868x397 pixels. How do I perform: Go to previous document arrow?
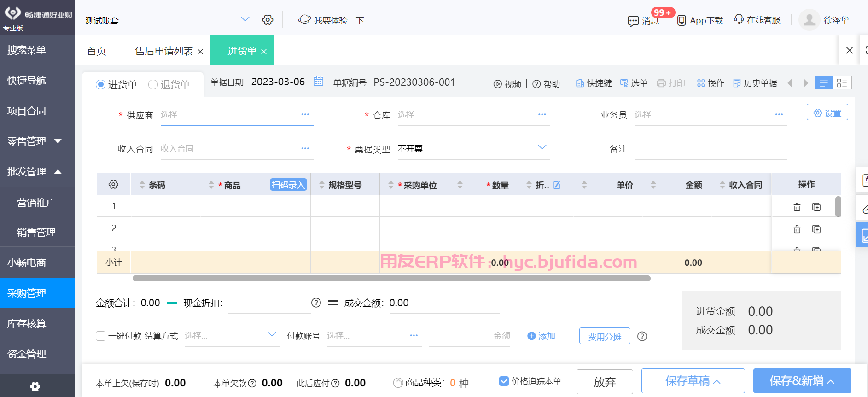point(790,83)
